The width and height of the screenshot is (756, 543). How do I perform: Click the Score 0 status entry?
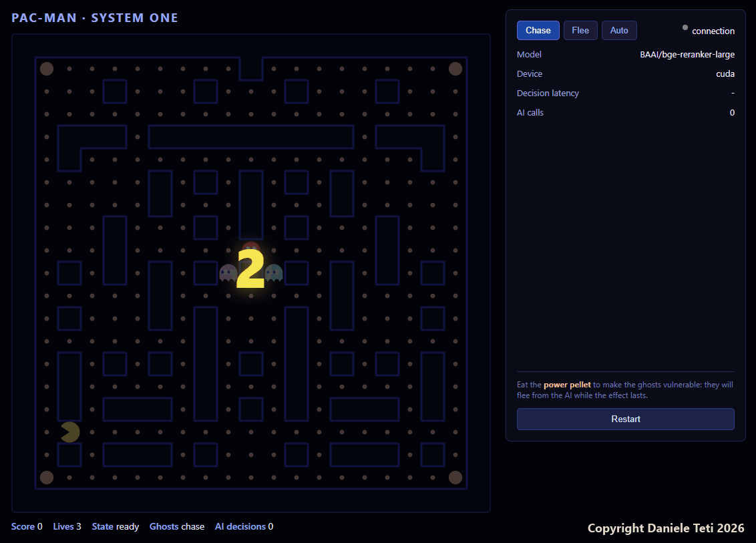[27, 526]
